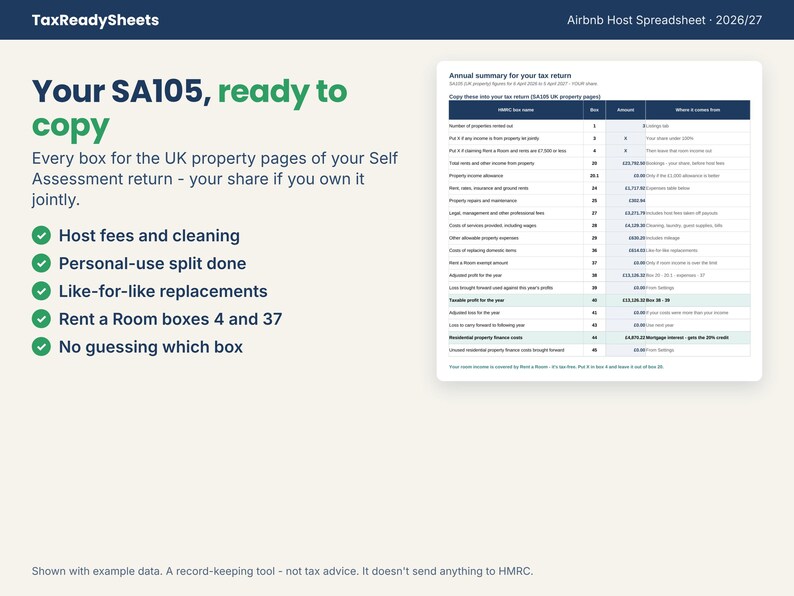Click the TaxReadySheets brand name
Image resolution: width=794 pixels, height=596 pixels.
95,20
